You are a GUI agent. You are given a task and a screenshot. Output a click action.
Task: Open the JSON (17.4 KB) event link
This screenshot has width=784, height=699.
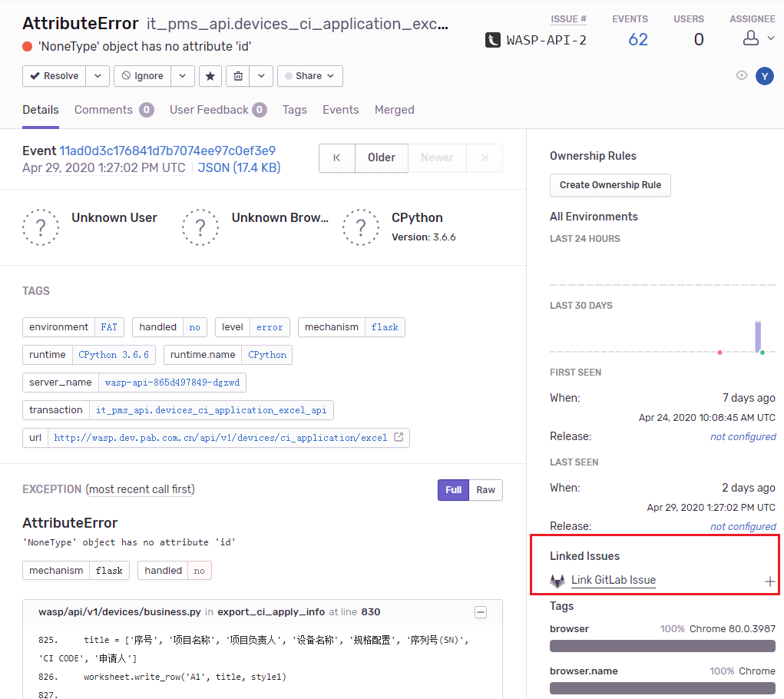[241, 167]
